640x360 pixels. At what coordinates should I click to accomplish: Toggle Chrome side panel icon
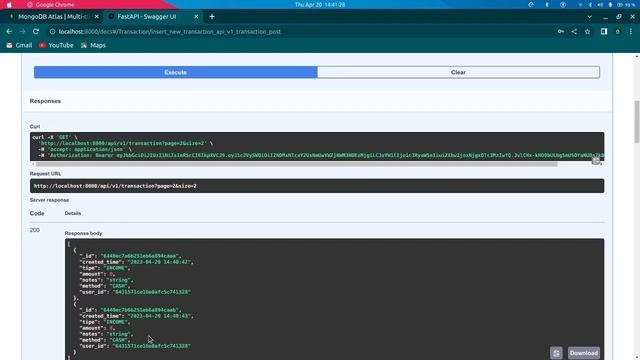[x=604, y=31]
